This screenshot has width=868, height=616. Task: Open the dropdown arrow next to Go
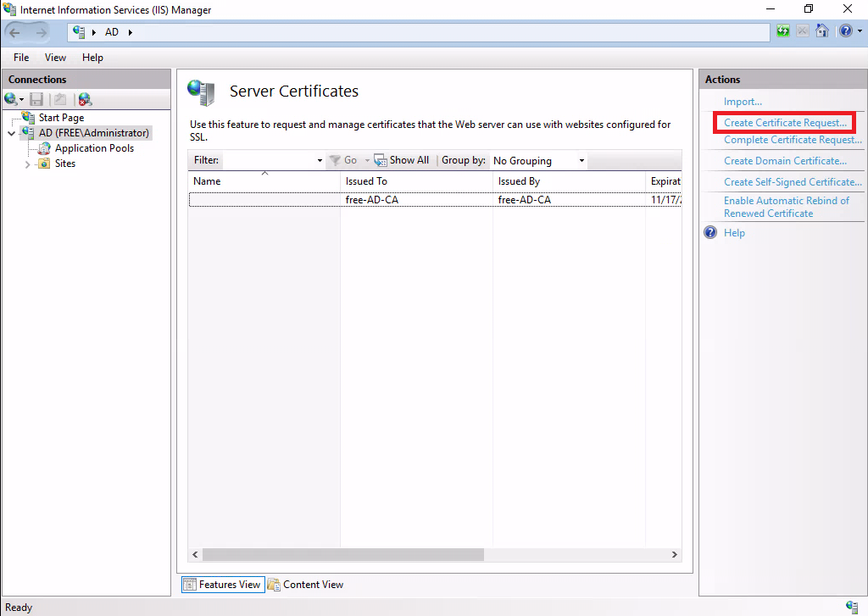point(367,160)
